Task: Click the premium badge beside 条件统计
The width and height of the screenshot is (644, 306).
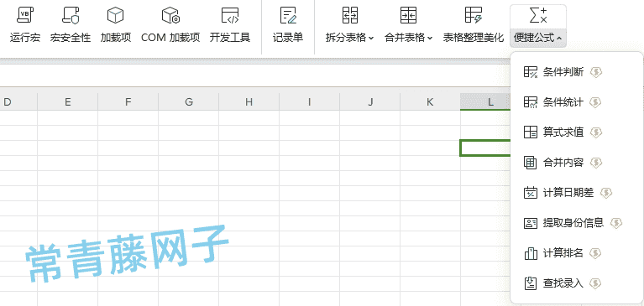Action: [595, 102]
